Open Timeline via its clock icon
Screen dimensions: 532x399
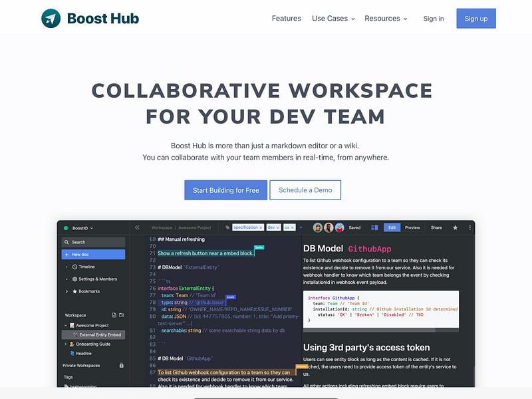coord(74,267)
